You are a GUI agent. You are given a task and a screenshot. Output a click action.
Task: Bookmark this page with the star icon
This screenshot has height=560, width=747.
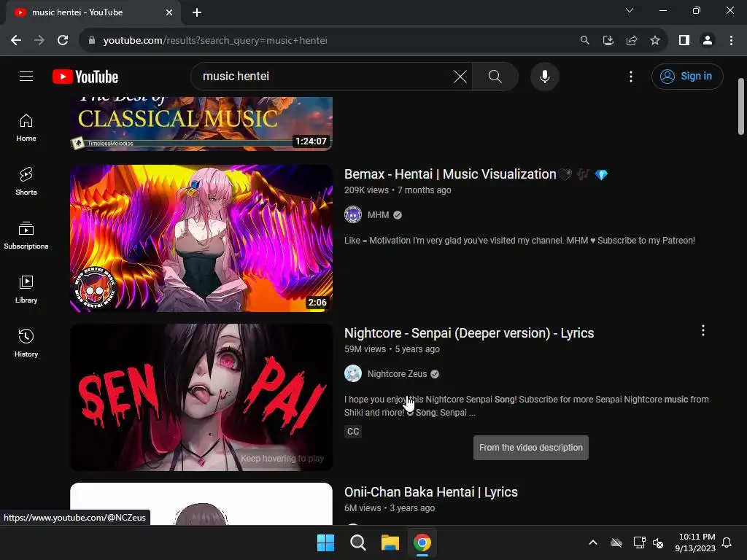pyautogui.click(x=655, y=41)
